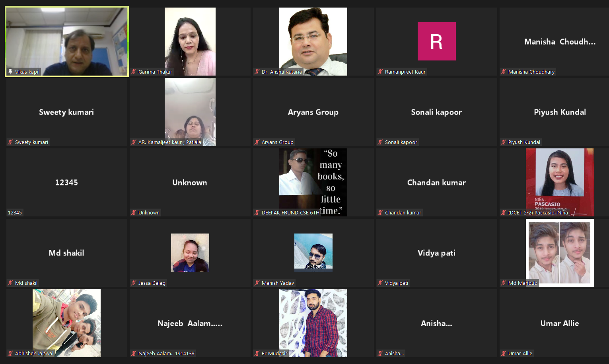
Task: Click the large Sonali kapoor name
Action: (x=436, y=112)
